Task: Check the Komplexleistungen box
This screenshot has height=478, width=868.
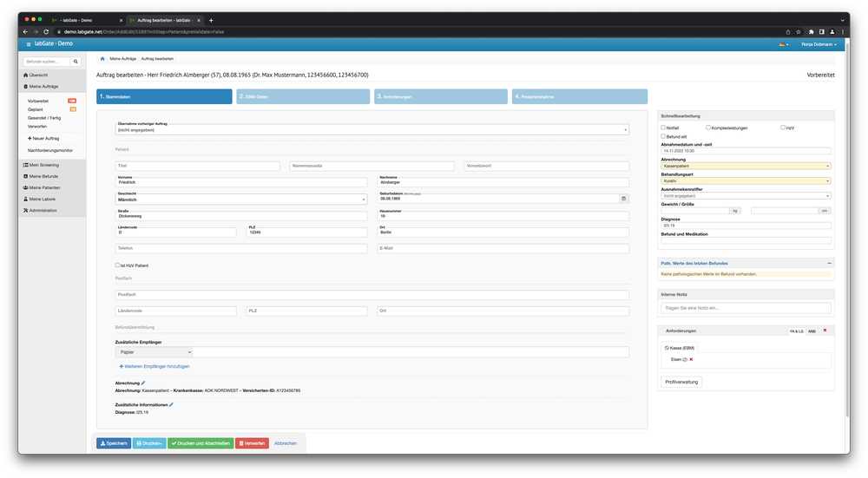Action: click(x=707, y=128)
